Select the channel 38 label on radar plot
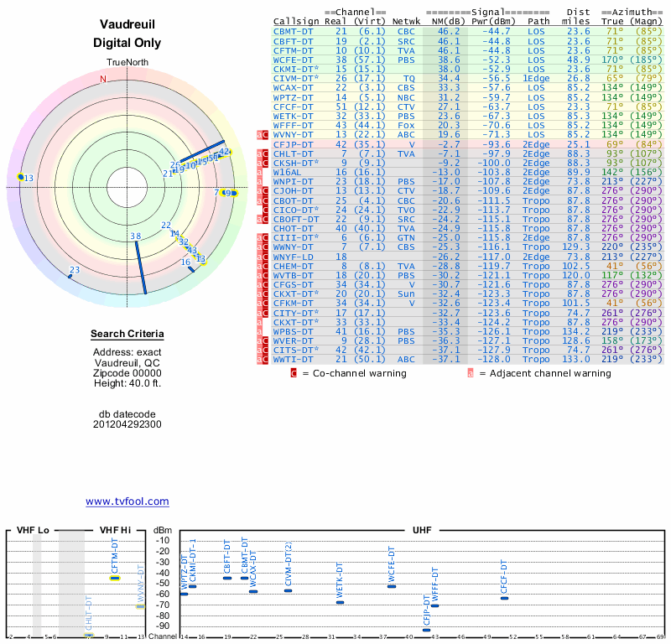The height and width of the screenshot is (644, 671). coord(136,236)
